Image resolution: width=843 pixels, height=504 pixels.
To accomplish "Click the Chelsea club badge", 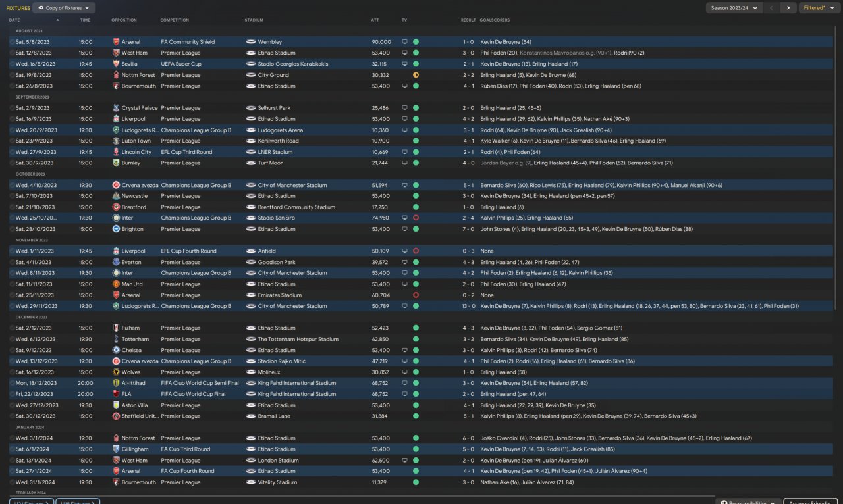I will 117,350.
